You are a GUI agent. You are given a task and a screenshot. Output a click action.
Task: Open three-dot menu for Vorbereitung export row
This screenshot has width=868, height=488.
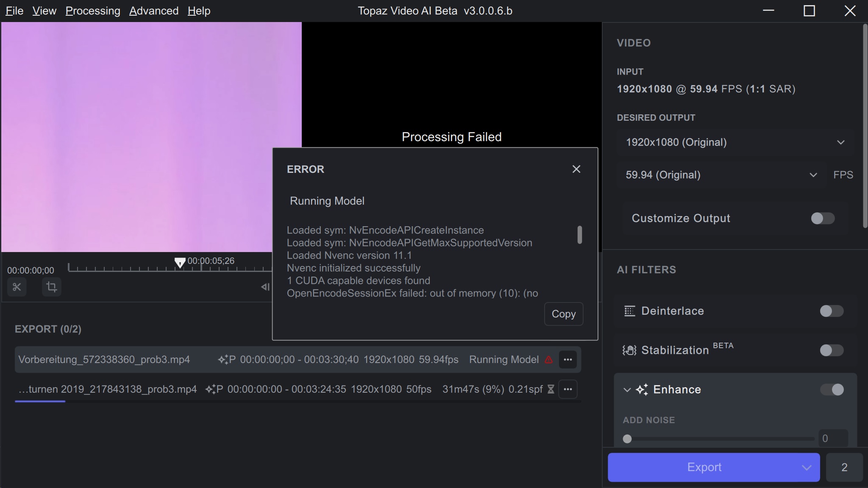click(568, 360)
